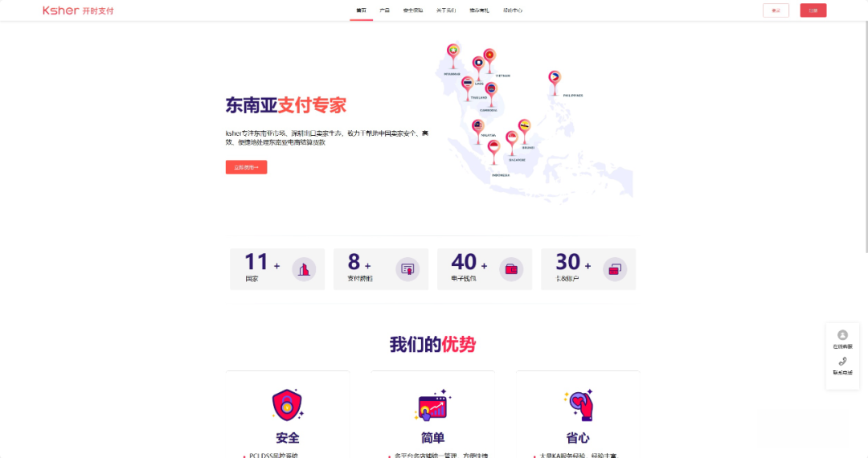Open the 产品 menu item
The image size is (868, 458).
coord(384,10)
